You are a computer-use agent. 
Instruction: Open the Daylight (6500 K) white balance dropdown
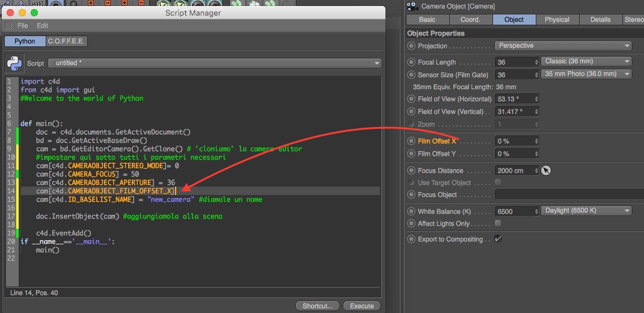click(586, 211)
